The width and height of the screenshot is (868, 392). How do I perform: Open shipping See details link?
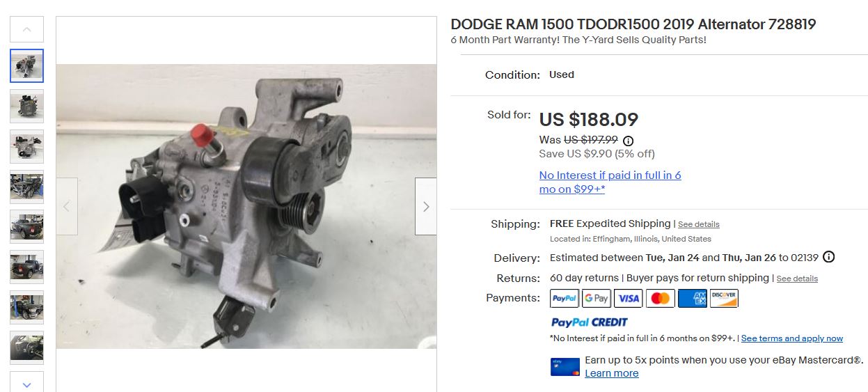pos(699,224)
